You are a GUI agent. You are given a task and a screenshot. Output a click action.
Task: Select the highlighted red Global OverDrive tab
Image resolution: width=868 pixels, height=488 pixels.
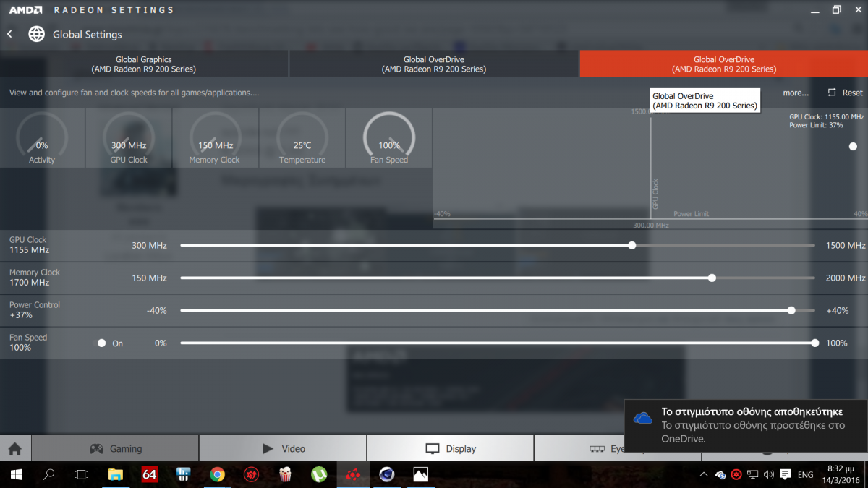point(724,64)
